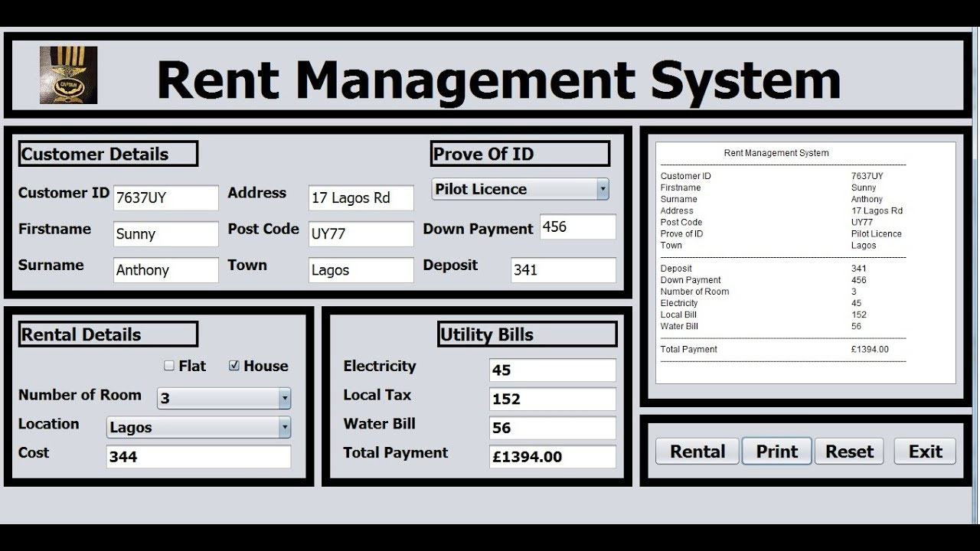This screenshot has width=980, height=551.
Task: Focus the Deposit input field
Action: point(563,270)
